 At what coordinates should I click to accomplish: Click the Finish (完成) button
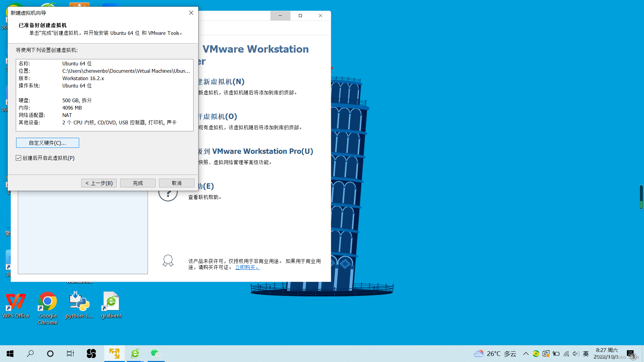coord(138,183)
